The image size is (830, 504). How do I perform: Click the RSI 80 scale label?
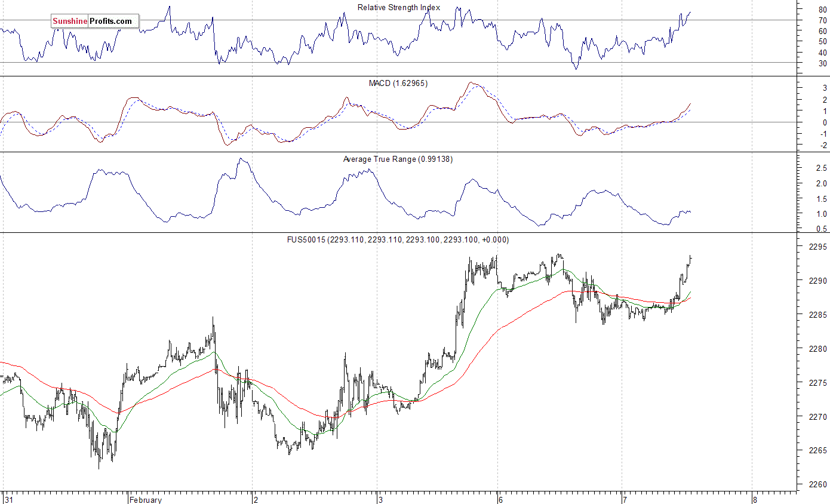pyautogui.click(x=823, y=10)
